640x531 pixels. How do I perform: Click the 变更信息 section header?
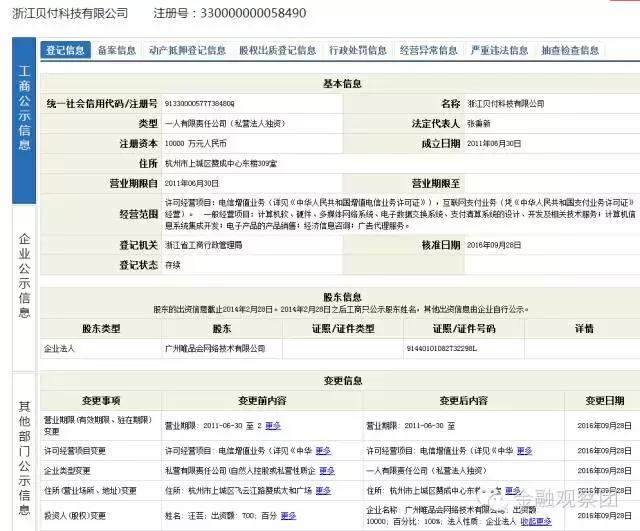(x=343, y=380)
